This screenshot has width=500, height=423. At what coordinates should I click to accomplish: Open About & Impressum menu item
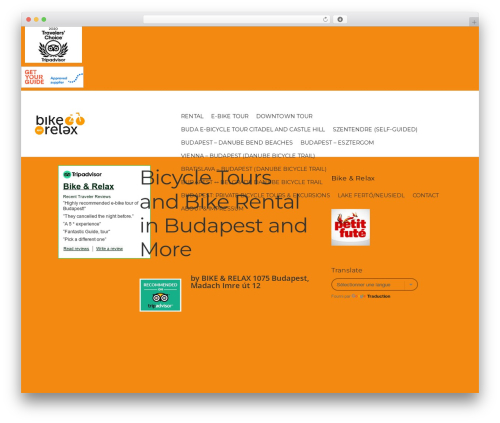pyautogui.click(x=212, y=209)
